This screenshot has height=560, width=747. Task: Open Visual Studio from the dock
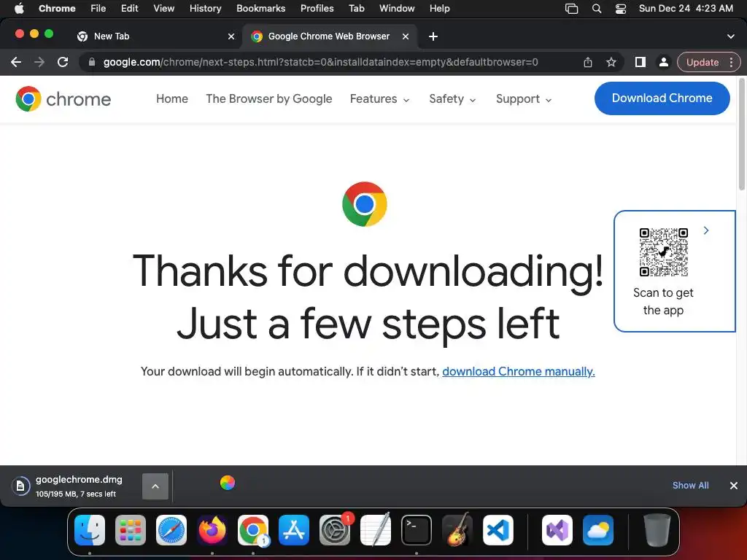click(557, 530)
